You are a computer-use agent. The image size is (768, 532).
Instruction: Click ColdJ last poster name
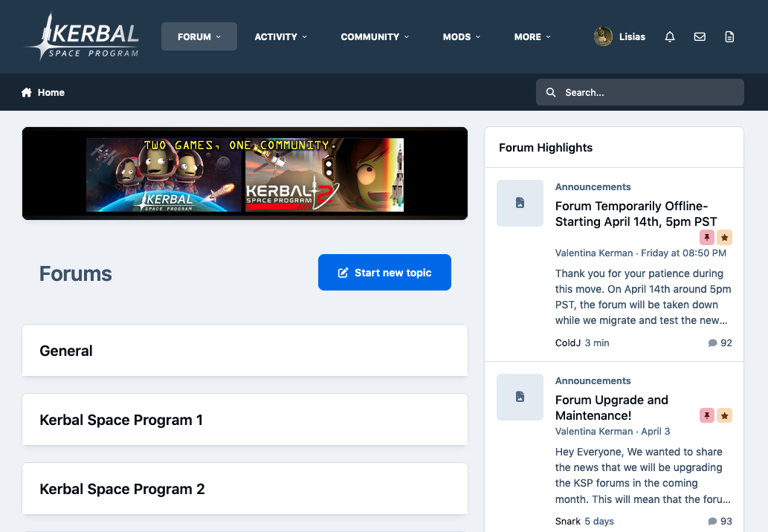[x=568, y=343]
